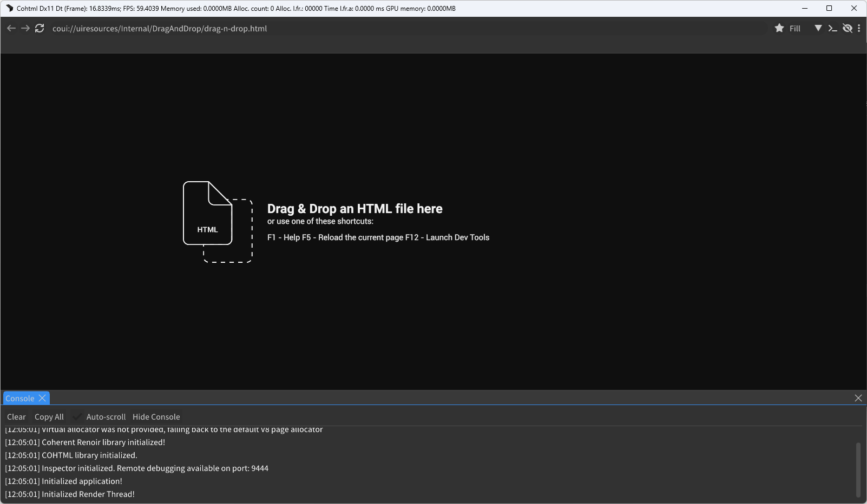
Task: Toggle the crossed-out eye visibility icon
Action: click(x=848, y=28)
